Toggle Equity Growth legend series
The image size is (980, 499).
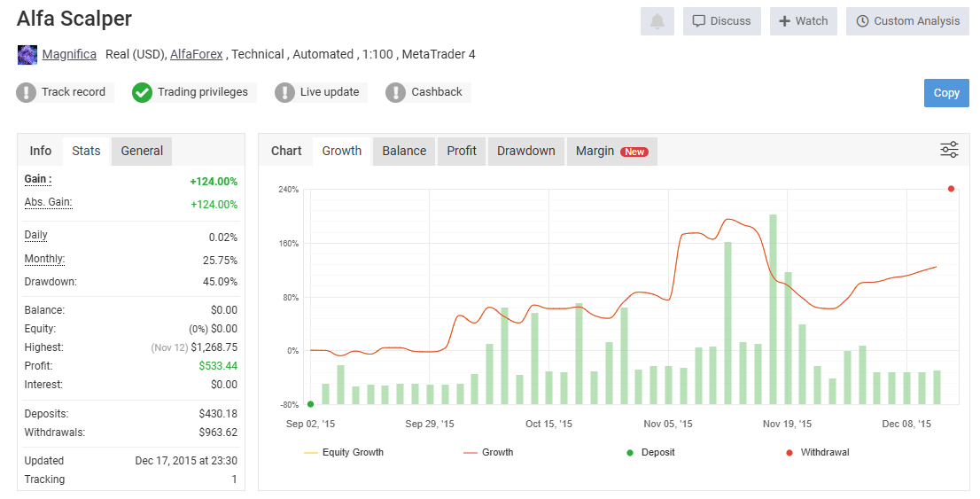(x=344, y=452)
